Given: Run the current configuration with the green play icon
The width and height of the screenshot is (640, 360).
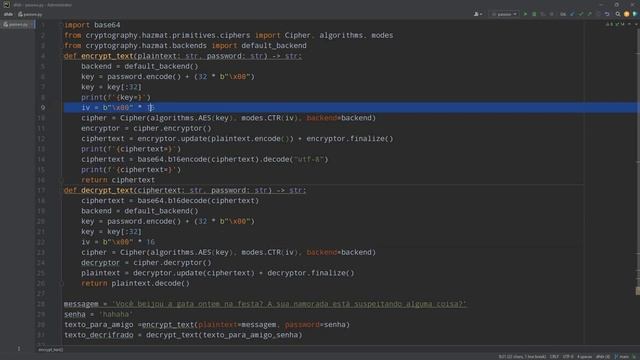Looking at the screenshot, I should [525, 14].
